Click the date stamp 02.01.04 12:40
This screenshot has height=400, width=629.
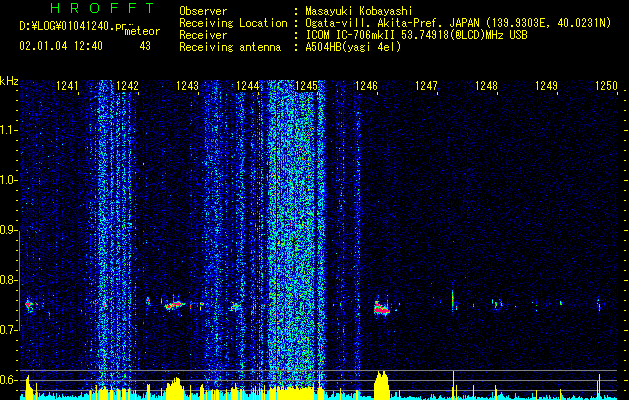pos(61,46)
